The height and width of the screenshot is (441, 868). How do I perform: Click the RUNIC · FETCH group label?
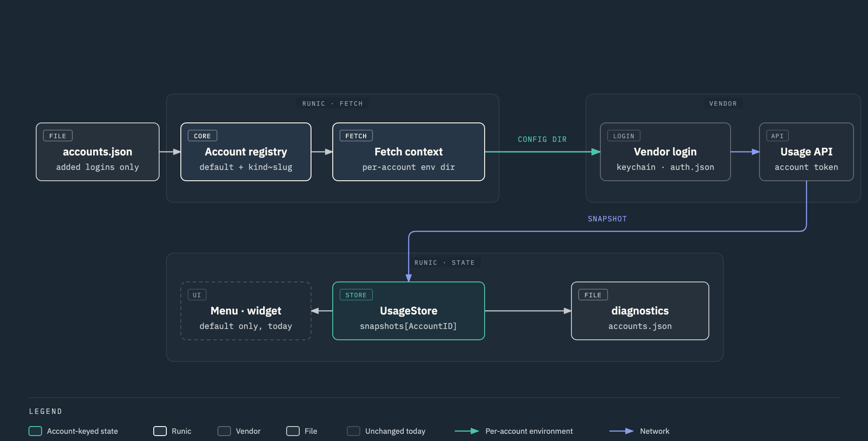[333, 103]
